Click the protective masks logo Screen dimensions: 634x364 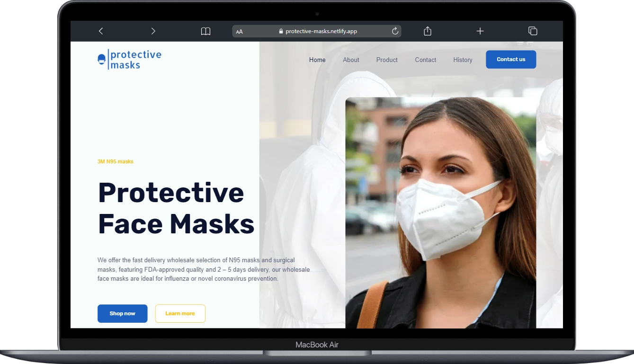[129, 60]
